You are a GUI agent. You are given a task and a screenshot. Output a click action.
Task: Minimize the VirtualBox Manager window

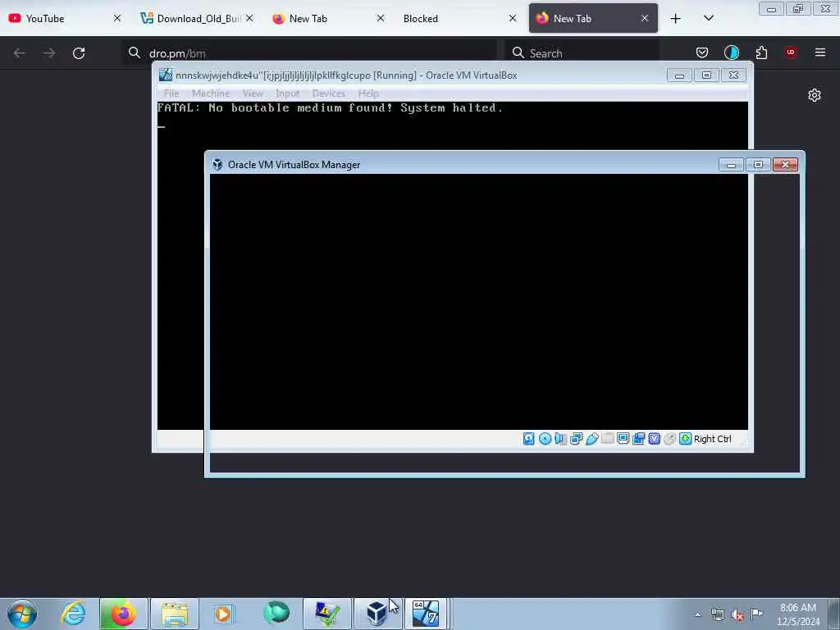pyautogui.click(x=731, y=164)
